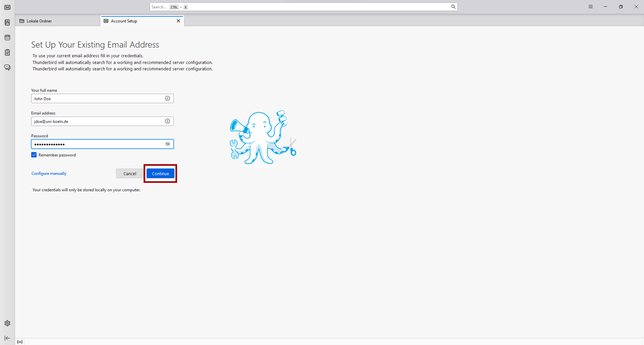Minimize the Thunderbird window

pos(605,7)
